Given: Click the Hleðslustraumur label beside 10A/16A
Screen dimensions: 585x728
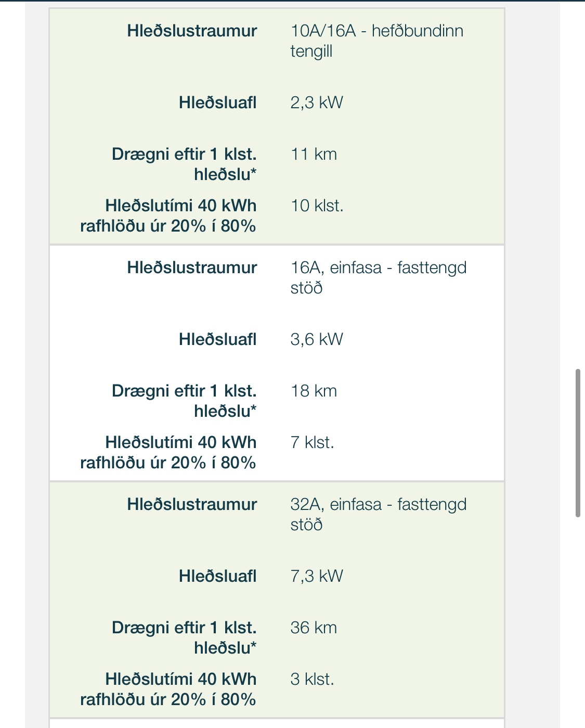Looking at the screenshot, I should (192, 31).
